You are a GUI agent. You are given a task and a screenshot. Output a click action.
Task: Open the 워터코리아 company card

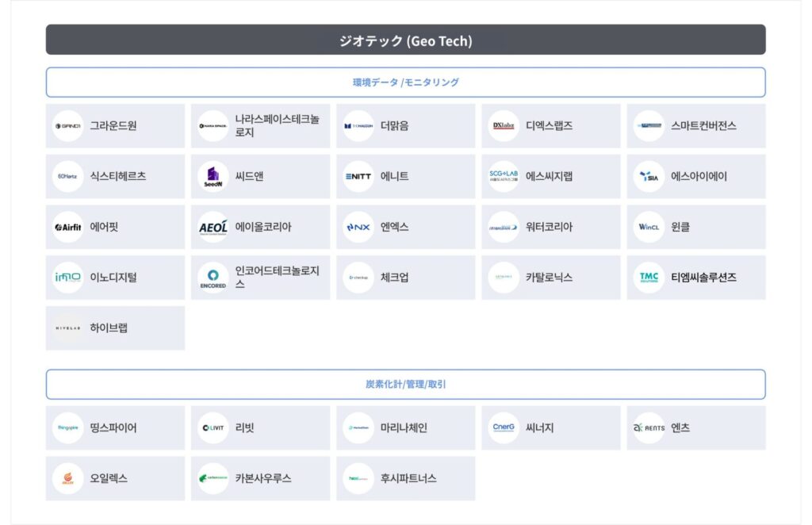(551, 227)
